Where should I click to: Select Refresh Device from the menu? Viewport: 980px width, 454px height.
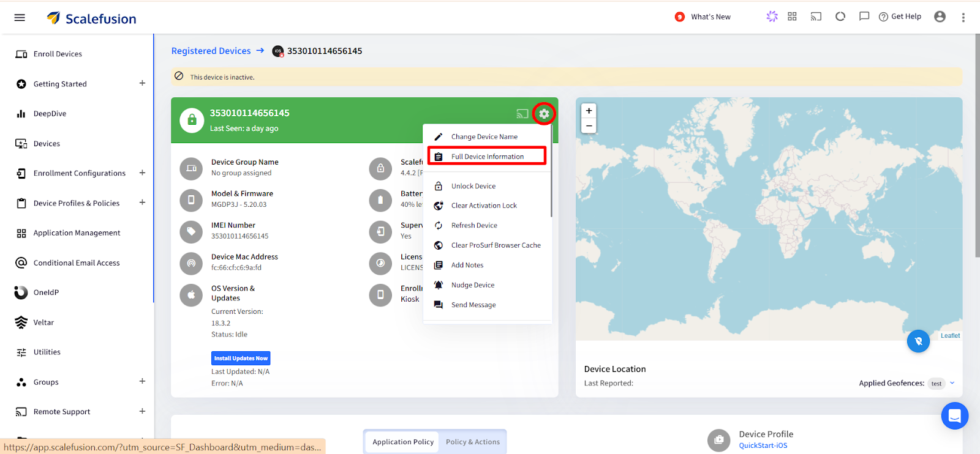(x=488, y=226)
